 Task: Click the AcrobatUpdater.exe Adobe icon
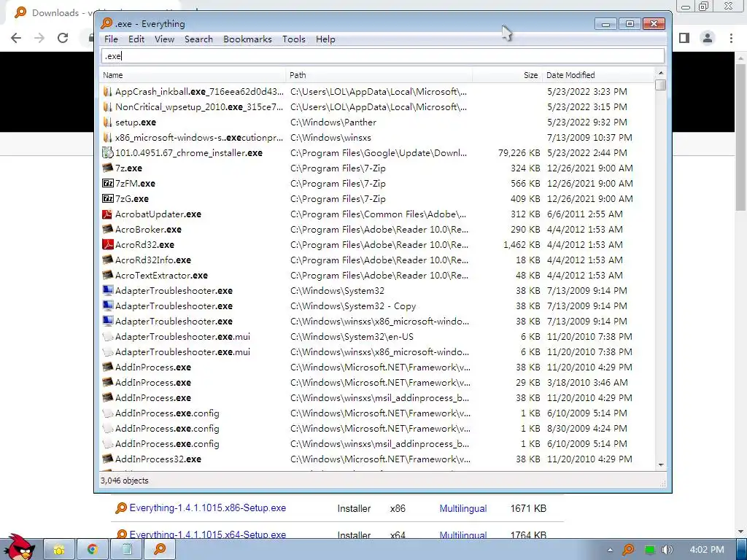click(108, 214)
